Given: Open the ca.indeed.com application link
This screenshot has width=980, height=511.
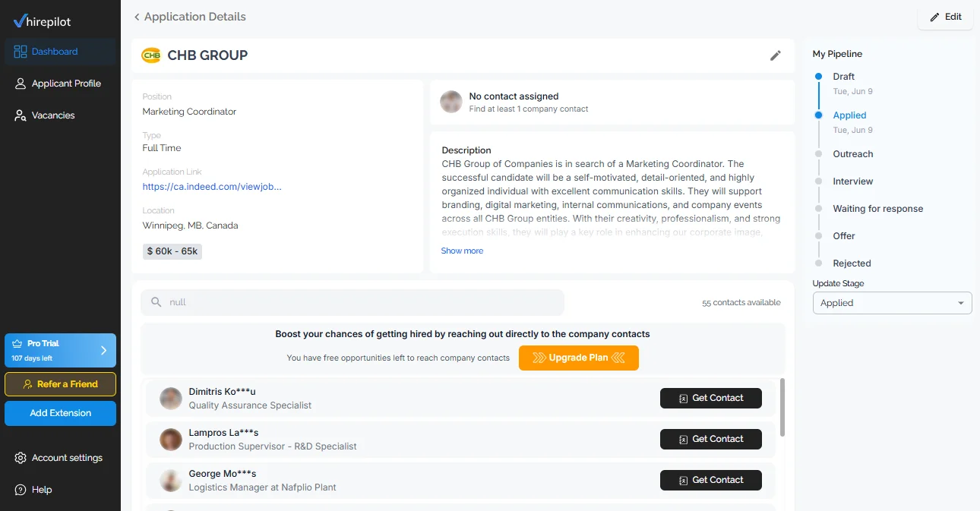Looking at the screenshot, I should pyautogui.click(x=212, y=186).
